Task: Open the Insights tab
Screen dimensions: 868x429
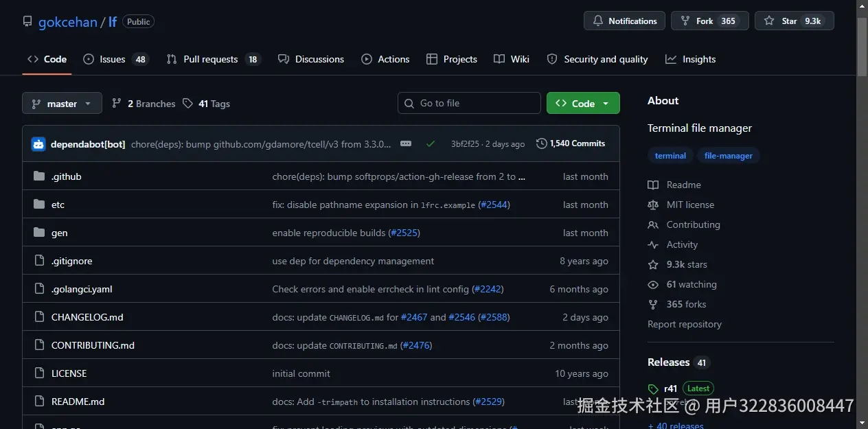Action: [691, 59]
